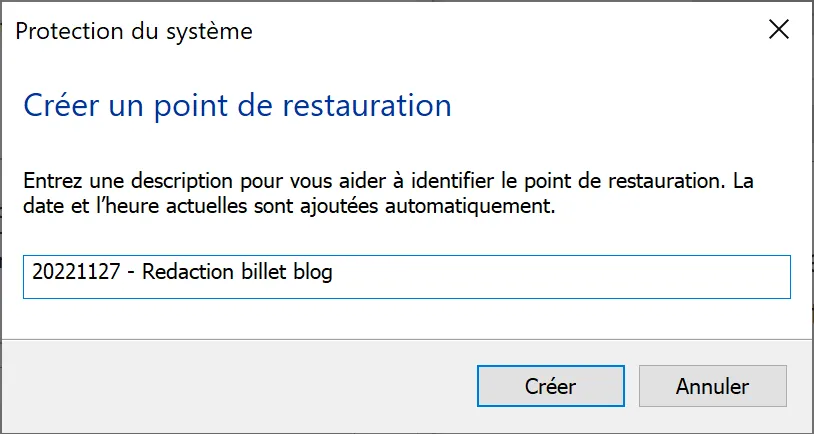Click the Créer button
814x434 pixels.
(x=550, y=386)
